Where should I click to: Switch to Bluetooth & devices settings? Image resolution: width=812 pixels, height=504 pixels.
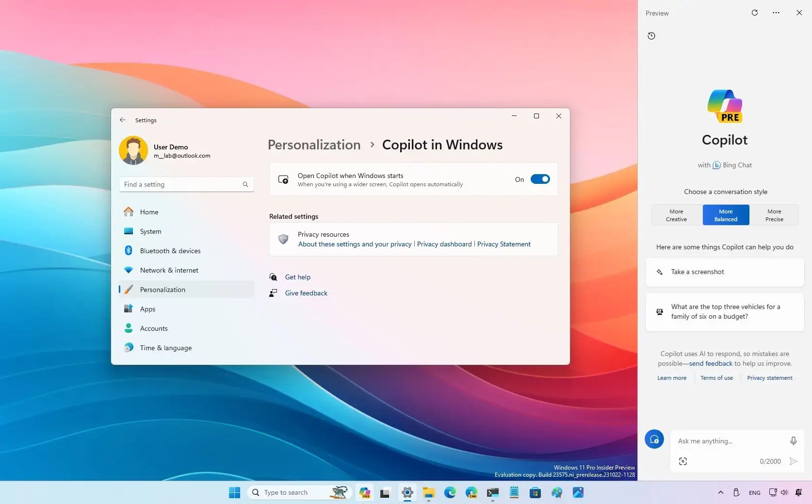tap(170, 251)
